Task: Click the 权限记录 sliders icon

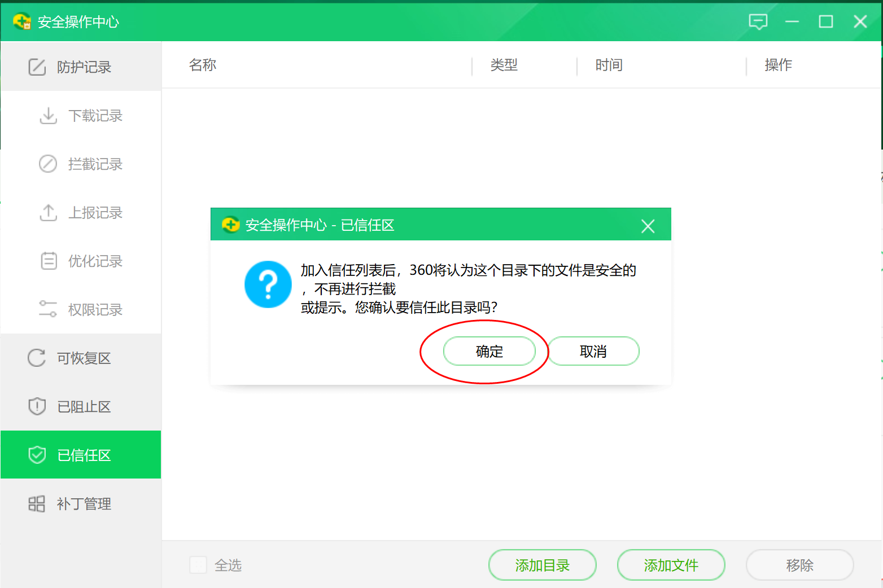Action: coord(48,309)
